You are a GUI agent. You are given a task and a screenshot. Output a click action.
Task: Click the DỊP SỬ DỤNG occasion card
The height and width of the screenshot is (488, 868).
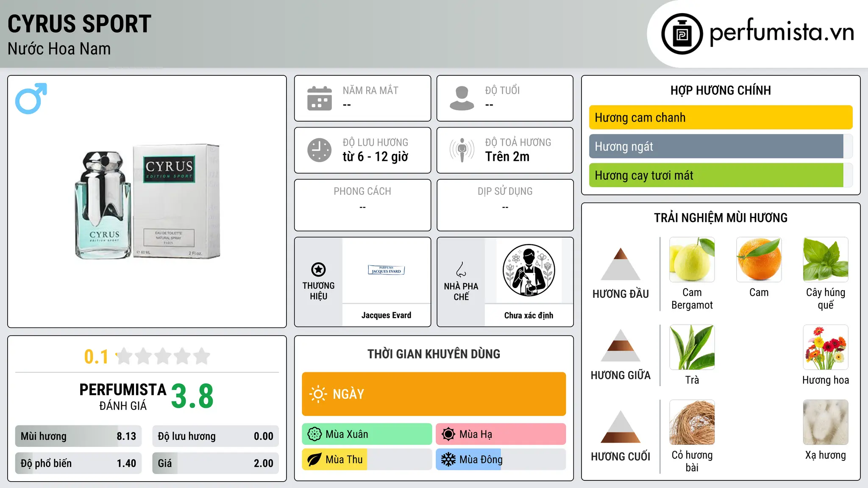[x=505, y=205]
